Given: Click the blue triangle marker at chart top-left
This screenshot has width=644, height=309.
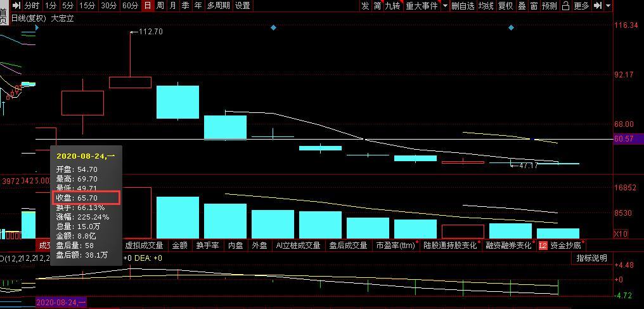Looking at the screenshot, I should 37,27.
